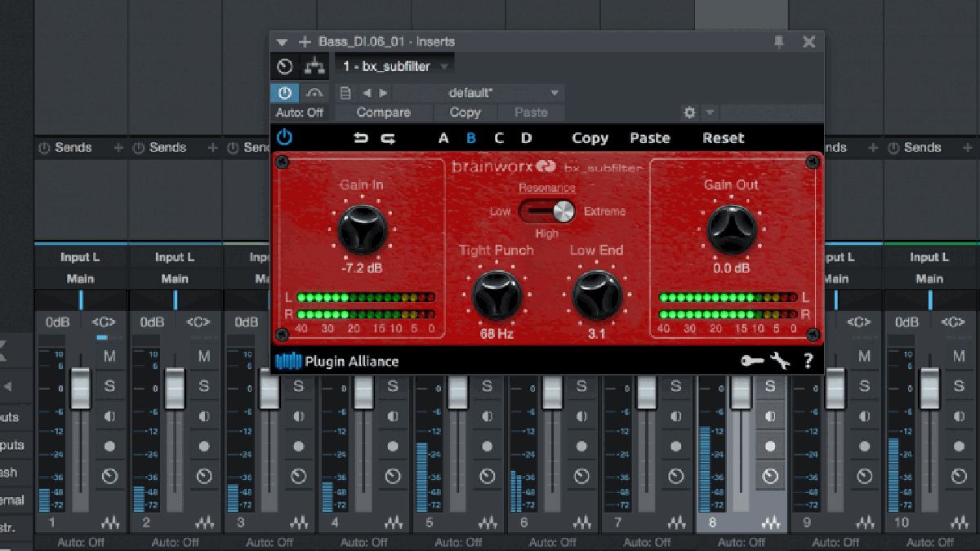Viewport: 980px width, 551px height.
Task: Click the plugin power icon in the black bar
Action: pos(284,137)
